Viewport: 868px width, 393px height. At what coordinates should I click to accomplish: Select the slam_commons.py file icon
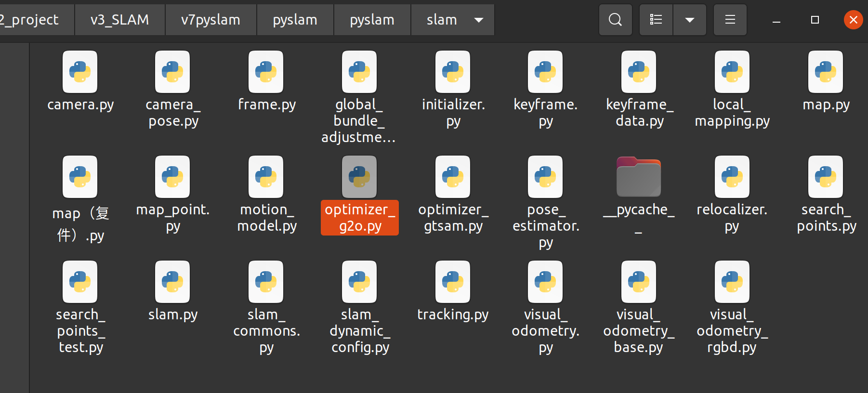point(266,282)
